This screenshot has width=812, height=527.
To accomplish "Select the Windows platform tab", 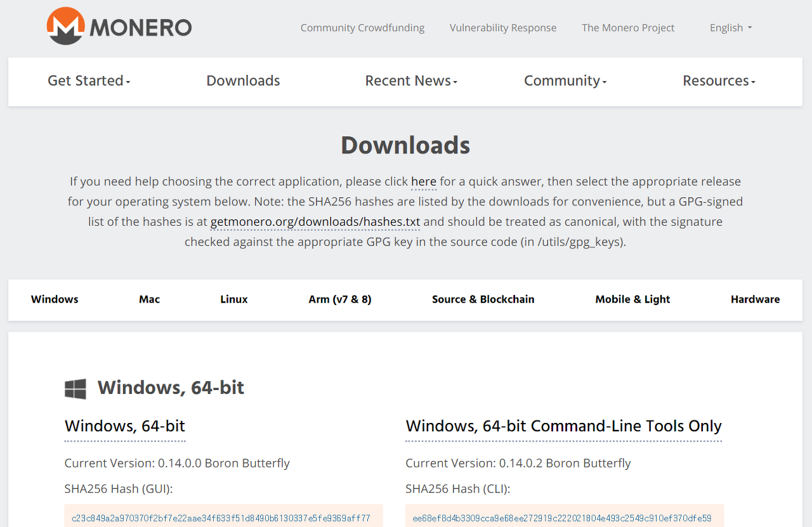I will [x=55, y=299].
